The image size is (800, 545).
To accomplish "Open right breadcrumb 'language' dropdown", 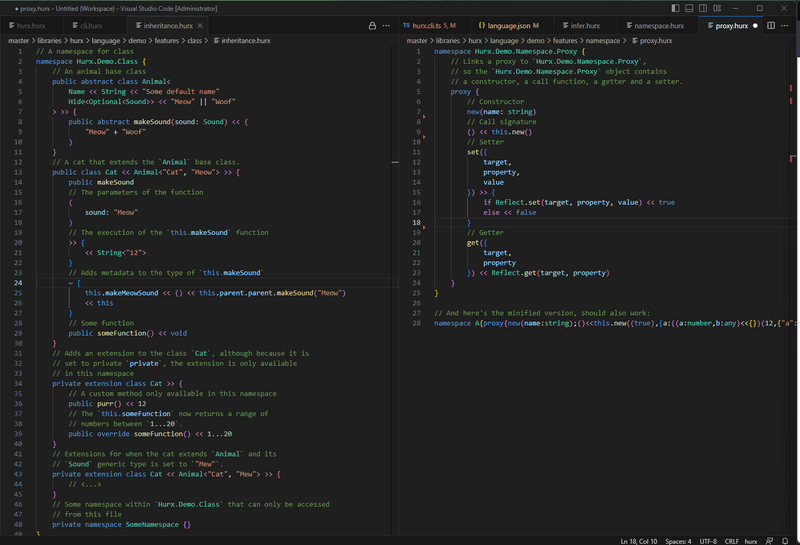I will pos(504,41).
